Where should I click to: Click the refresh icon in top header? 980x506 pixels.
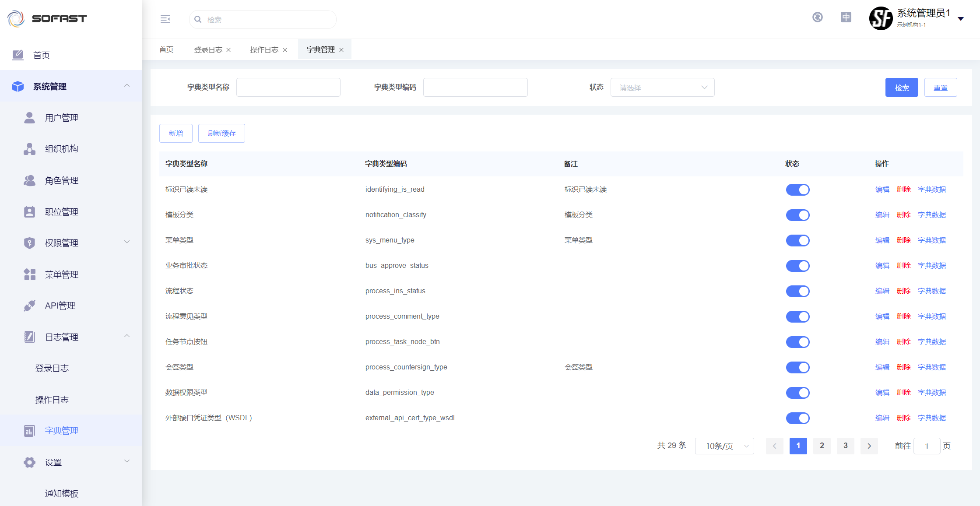(x=817, y=17)
